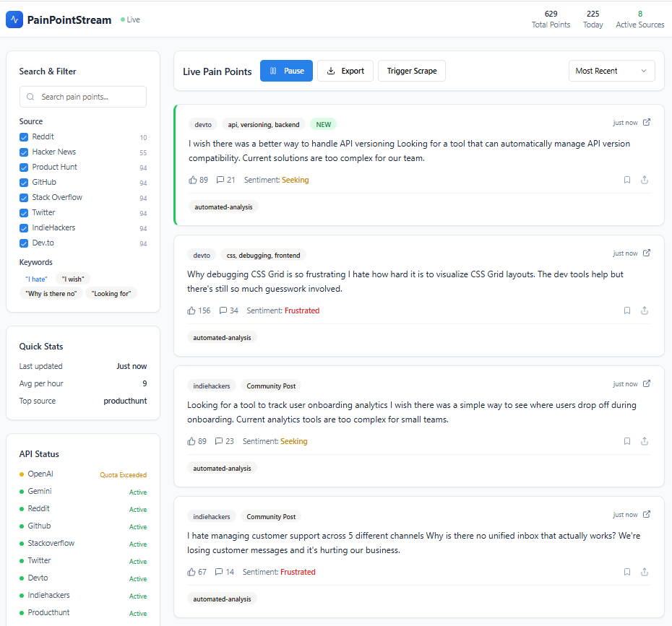Share the CSS Grid debugging post
This screenshot has width=672, height=626.
(645, 310)
